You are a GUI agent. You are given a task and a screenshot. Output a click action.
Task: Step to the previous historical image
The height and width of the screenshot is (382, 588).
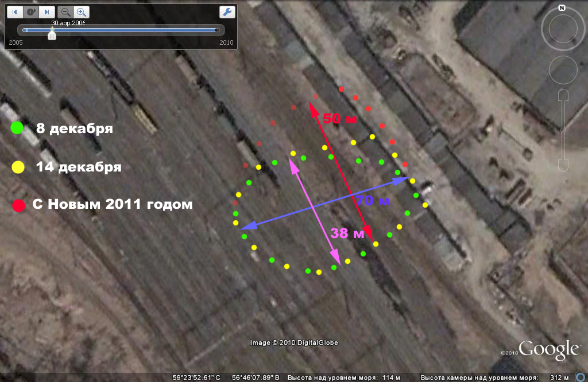[15, 11]
